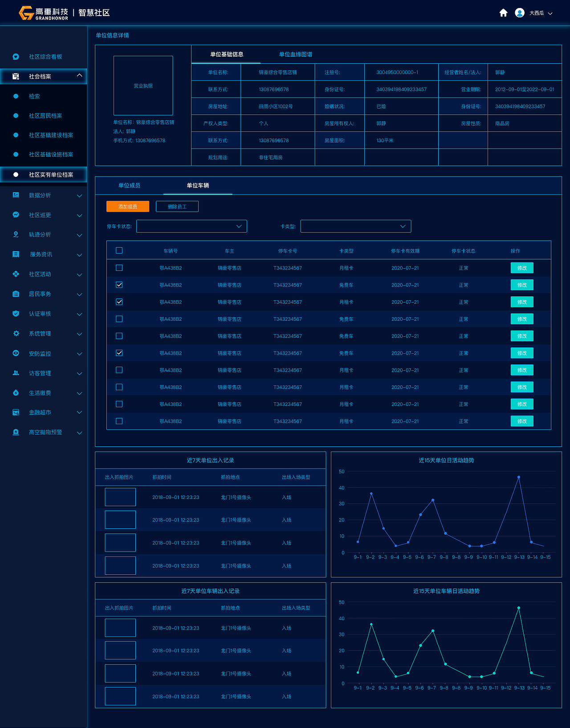Open the 大西瓜 user menu arrow
This screenshot has height=728, width=570.
tap(550, 13)
